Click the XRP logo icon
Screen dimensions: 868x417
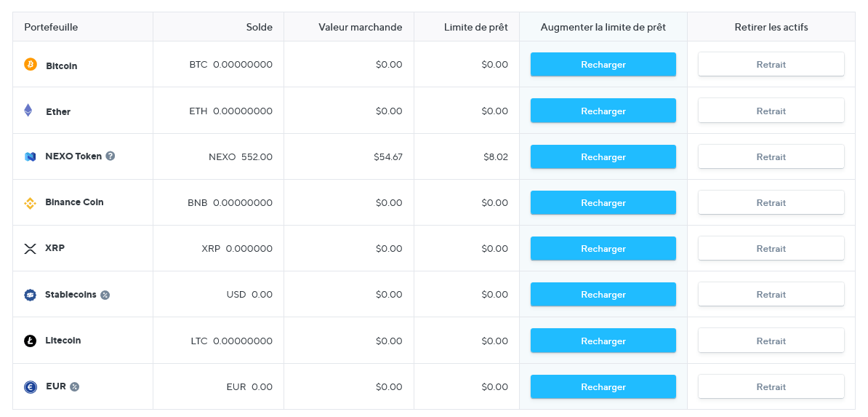click(30, 249)
